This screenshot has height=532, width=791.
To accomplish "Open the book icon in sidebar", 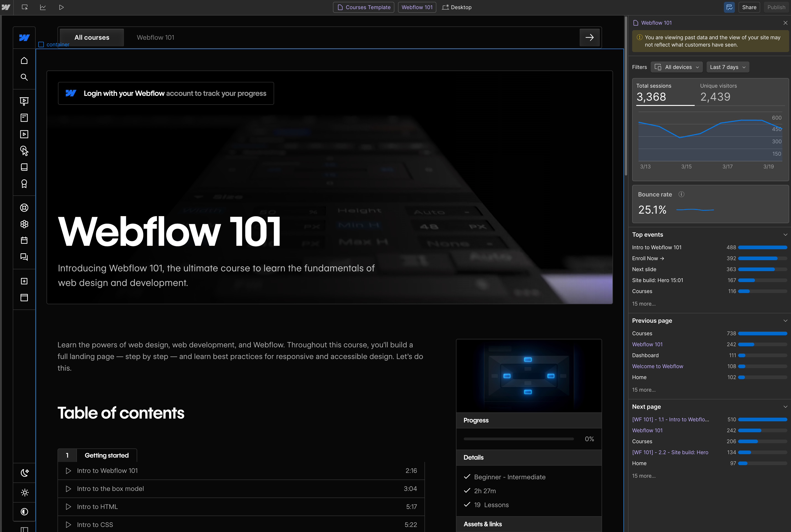I will click(24, 167).
